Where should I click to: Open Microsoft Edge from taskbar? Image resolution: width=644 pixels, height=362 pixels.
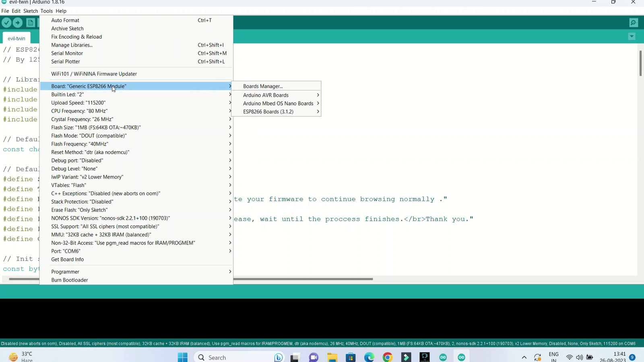369,357
